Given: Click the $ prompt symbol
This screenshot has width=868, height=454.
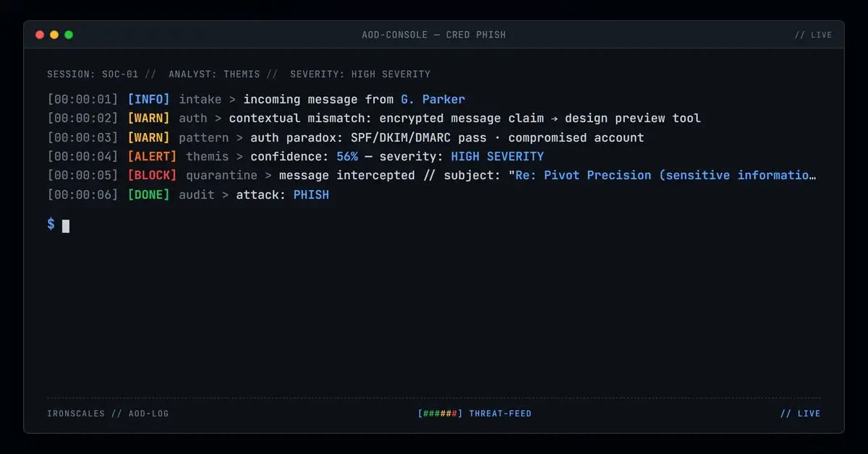Looking at the screenshot, I should [x=51, y=224].
